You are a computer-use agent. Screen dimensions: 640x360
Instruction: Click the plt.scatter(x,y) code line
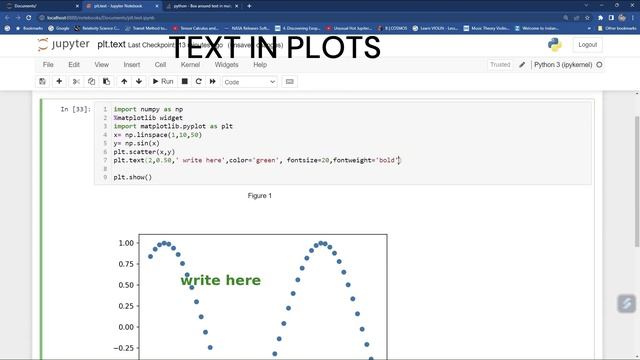pyautogui.click(x=144, y=152)
